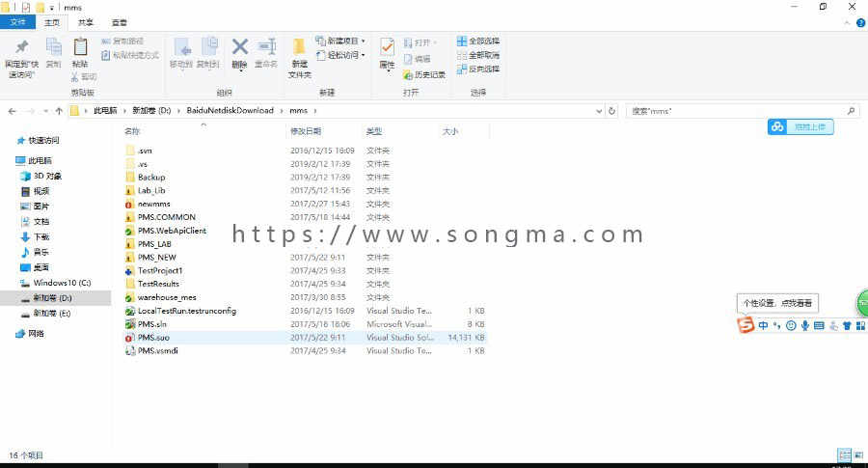Image resolution: width=868 pixels, height=468 pixels.
Task: Click the Pin to Quick access icon
Action: [21, 47]
